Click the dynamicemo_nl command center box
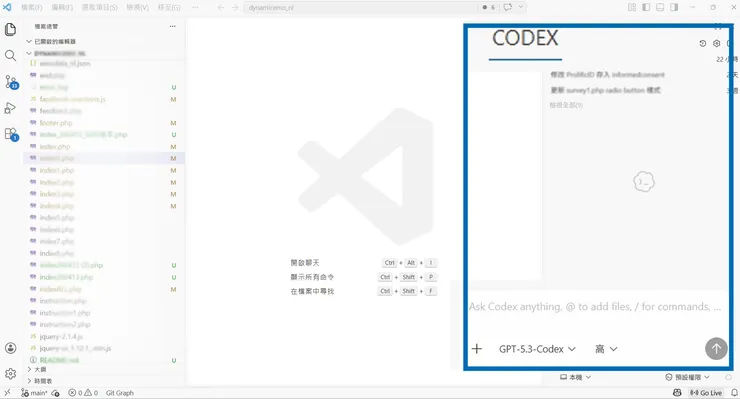 (360, 8)
